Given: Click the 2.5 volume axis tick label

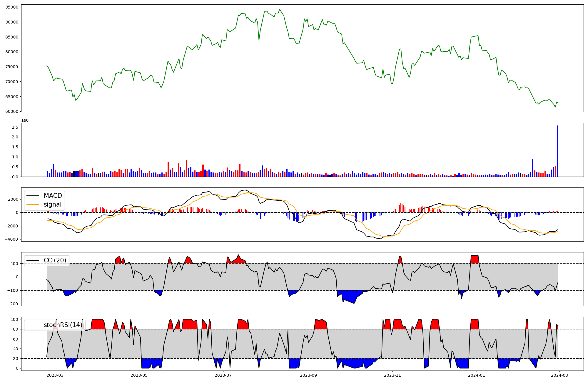Looking at the screenshot, I should pyautogui.click(x=15, y=127).
